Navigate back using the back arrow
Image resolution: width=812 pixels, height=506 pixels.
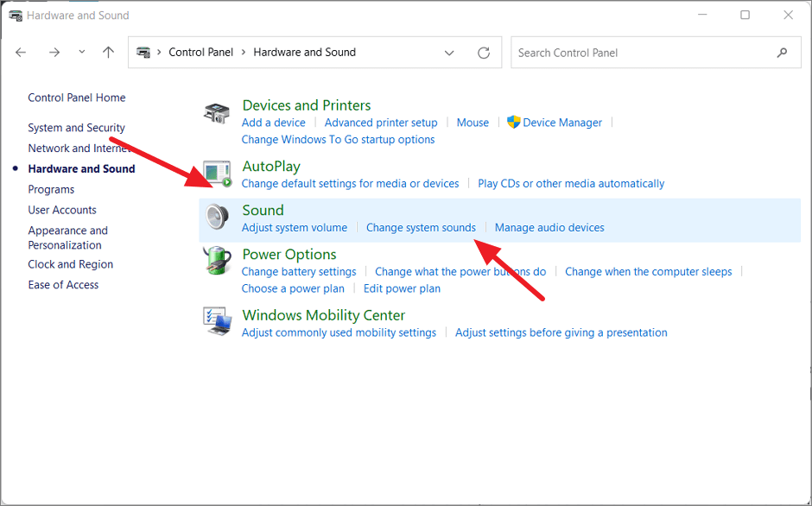coord(21,53)
